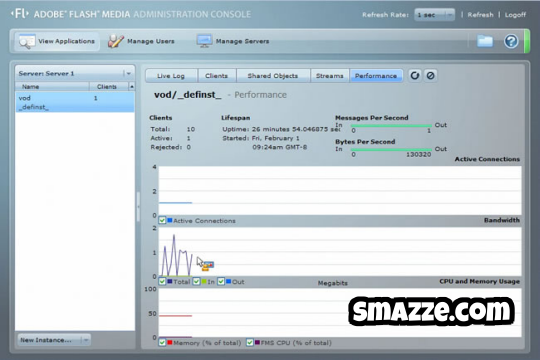The width and height of the screenshot is (540, 360).
Task: Select the vod _definst_ application row
Action: pyautogui.click(x=75, y=102)
